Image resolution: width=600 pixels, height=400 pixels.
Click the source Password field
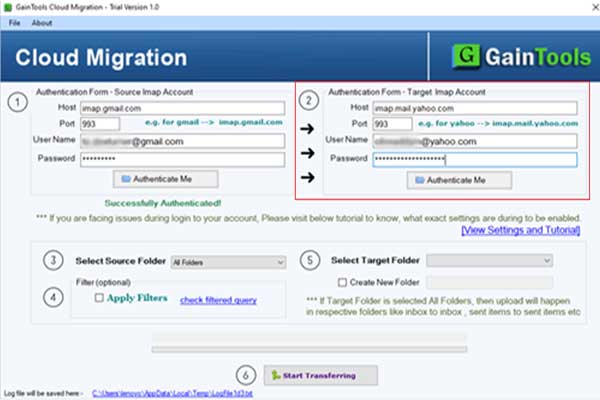(x=183, y=159)
